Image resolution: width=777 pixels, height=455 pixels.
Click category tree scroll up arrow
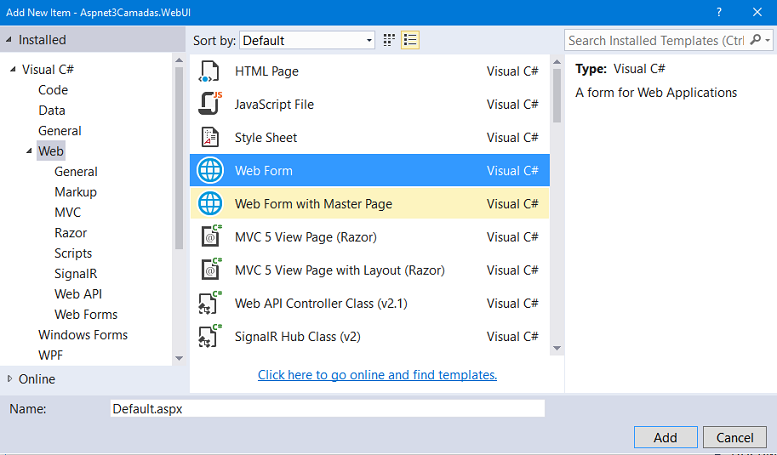click(x=179, y=60)
